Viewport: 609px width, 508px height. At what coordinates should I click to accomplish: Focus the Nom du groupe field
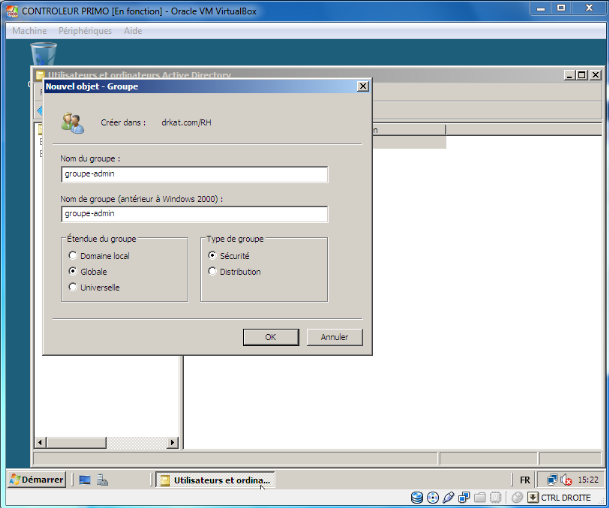click(194, 174)
